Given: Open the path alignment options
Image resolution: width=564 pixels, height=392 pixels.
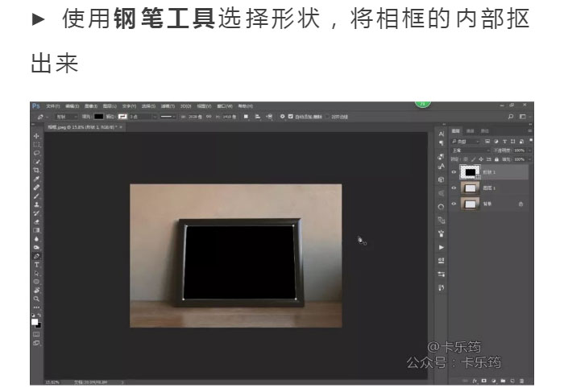Looking at the screenshot, I should [x=258, y=117].
